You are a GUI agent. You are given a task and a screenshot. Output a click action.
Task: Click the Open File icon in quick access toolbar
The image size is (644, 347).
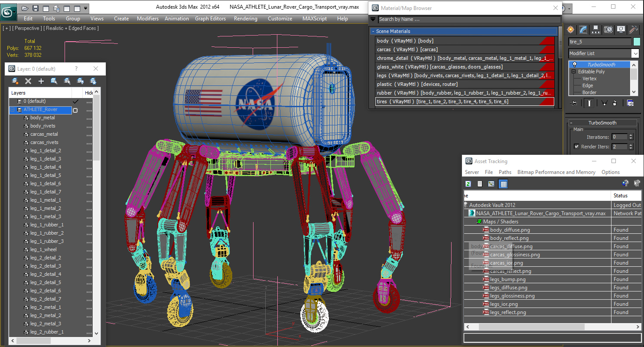pos(25,8)
